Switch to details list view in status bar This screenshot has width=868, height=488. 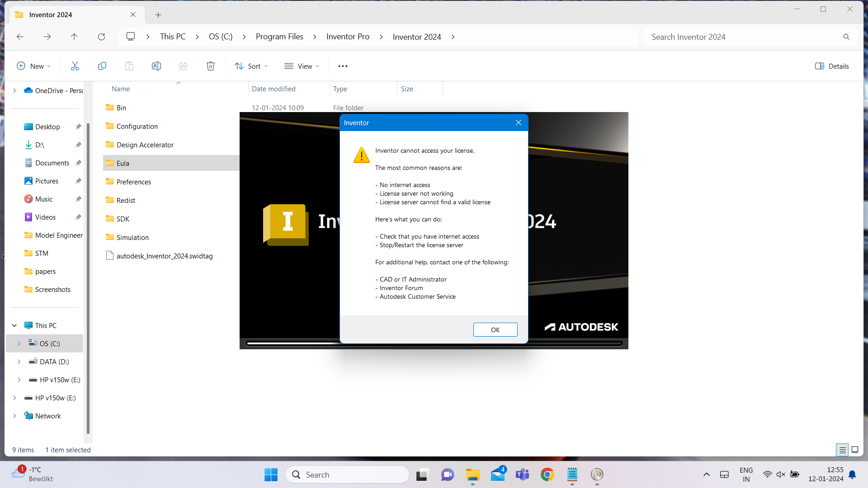point(842,450)
